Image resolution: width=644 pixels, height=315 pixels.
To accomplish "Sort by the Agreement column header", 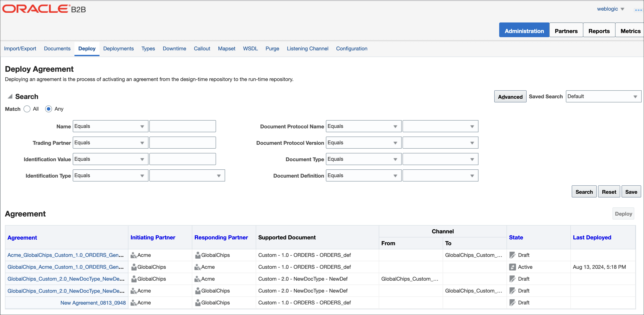I will [x=22, y=238].
